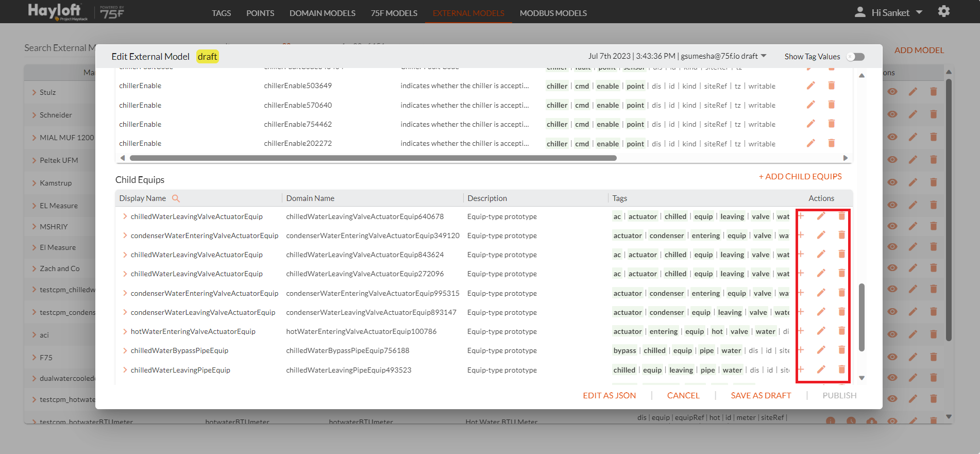Expand the Stulz model in background list
The height and width of the screenshot is (454, 980).
pyautogui.click(x=34, y=92)
